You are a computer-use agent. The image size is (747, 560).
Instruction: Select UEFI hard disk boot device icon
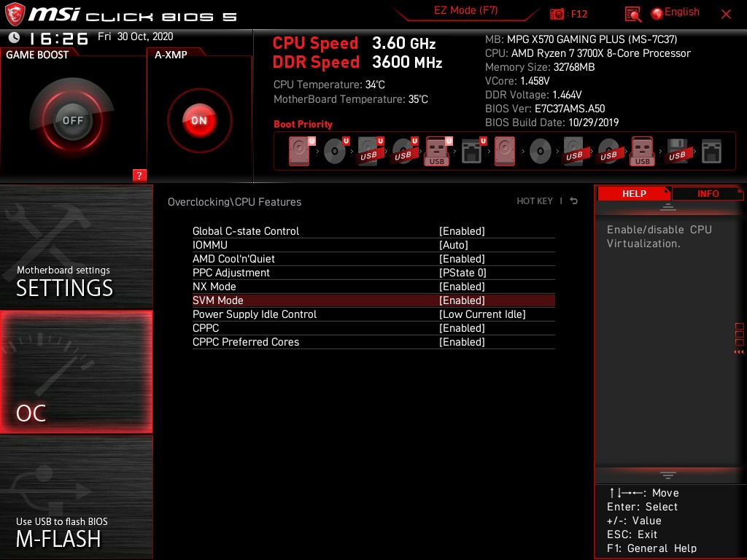pos(301,152)
